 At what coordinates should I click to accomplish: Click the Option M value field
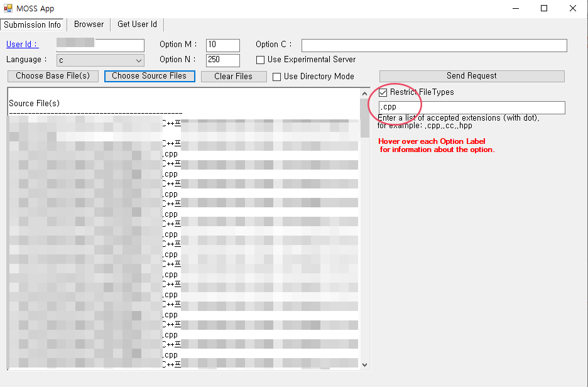tap(223, 45)
